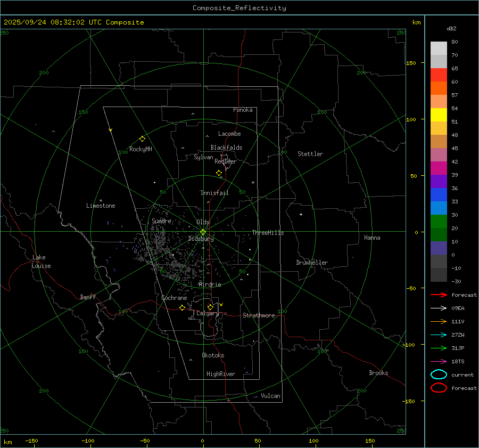This screenshot has width=479, height=448.
Task: Click the magenta 18TS arrow icon
Action: pyautogui.click(x=439, y=361)
